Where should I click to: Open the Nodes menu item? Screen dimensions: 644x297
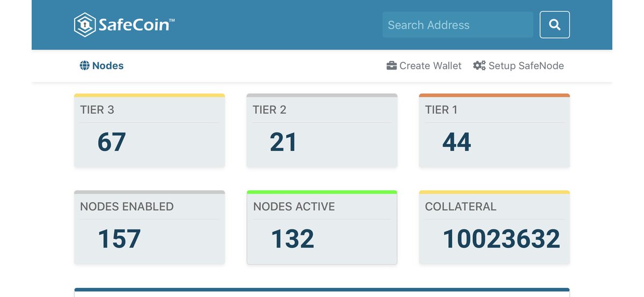[x=101, y=66]
